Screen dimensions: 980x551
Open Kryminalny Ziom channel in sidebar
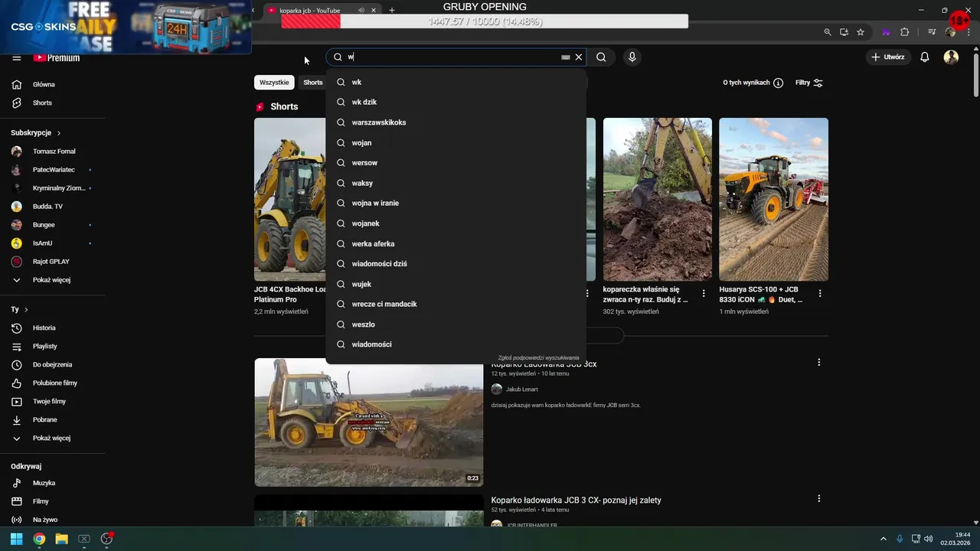click(51, 188)
